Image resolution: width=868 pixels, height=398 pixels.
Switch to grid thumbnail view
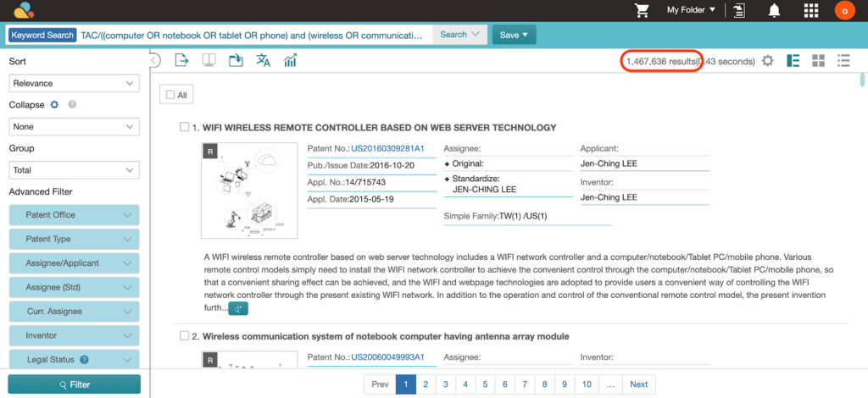818,61
